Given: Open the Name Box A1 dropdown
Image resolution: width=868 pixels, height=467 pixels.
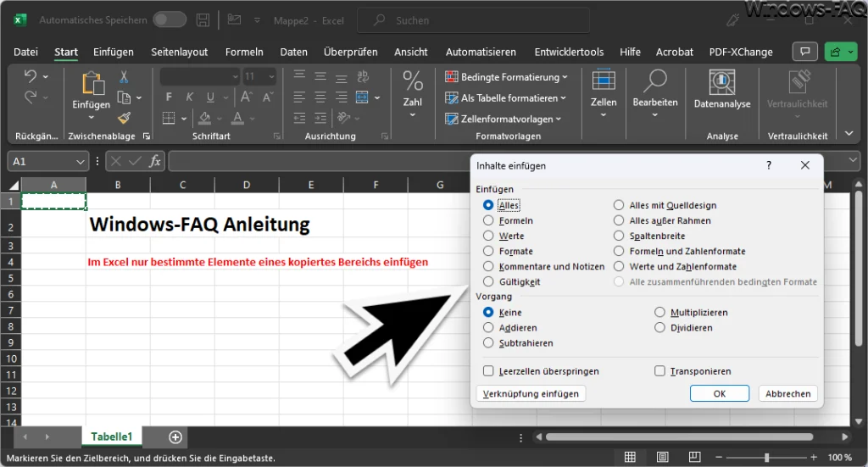Looking at the screenshot, I should (81, 162).
